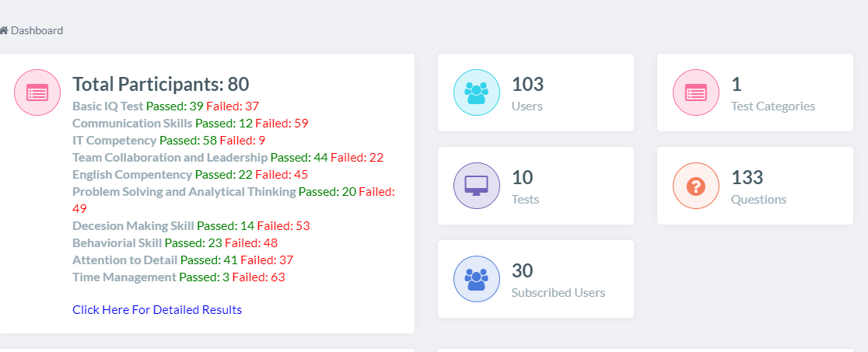Open the 133 Questions card

coord(754,186)
